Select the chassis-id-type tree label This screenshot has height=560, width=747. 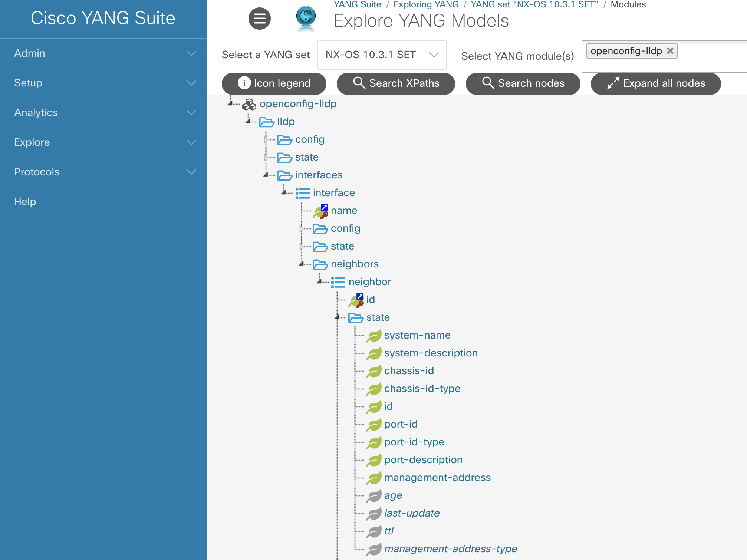422,389
